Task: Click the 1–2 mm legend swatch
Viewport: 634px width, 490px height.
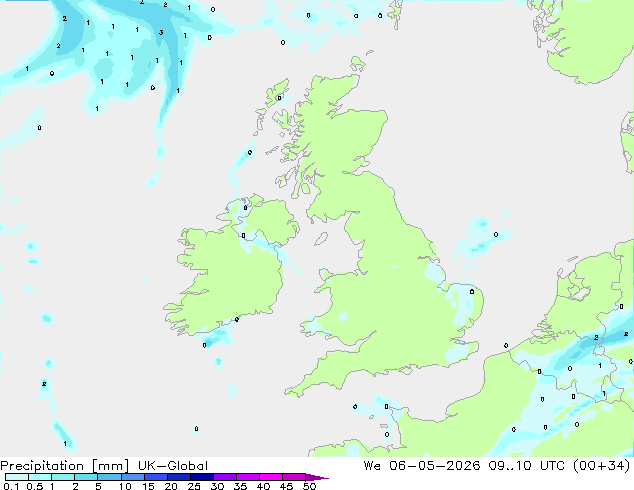Action: [x=63, y=477]
